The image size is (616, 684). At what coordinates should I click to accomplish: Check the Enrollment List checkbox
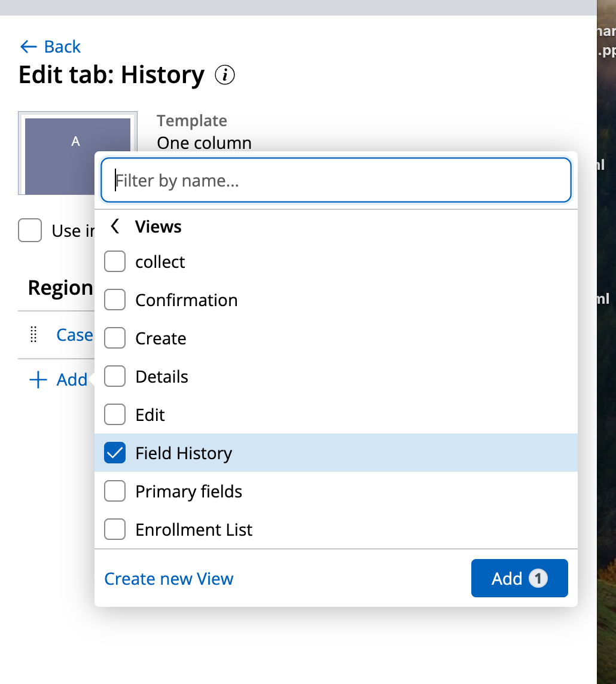[115, 529]
